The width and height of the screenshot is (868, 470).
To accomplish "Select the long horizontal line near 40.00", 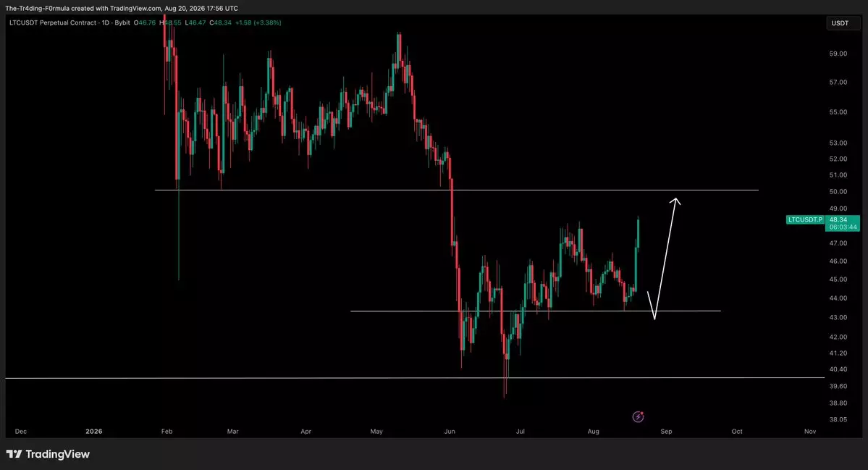I will click(x=415, y=378).
